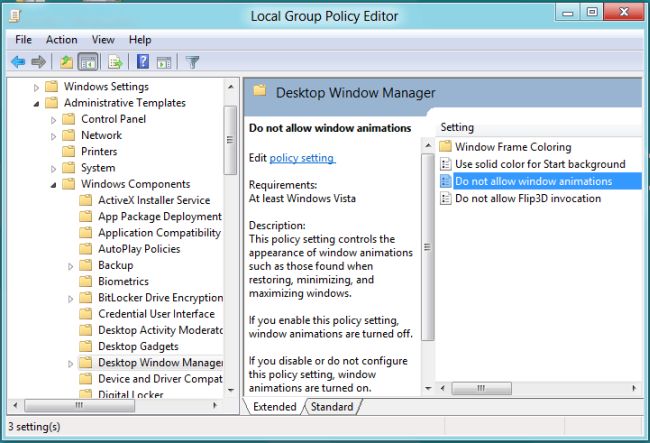Click Desktop Window Manager header folder icon
The width and height of the screenshot is (650, 443).
(260, 90)
